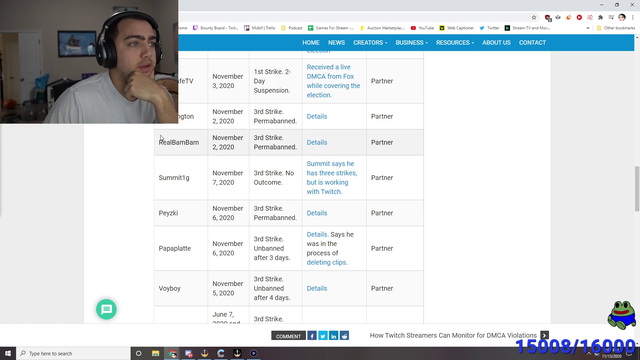Open the Podcast bookmark folder
This screenshot has width=640, height=360.
(x=292, y=28)
